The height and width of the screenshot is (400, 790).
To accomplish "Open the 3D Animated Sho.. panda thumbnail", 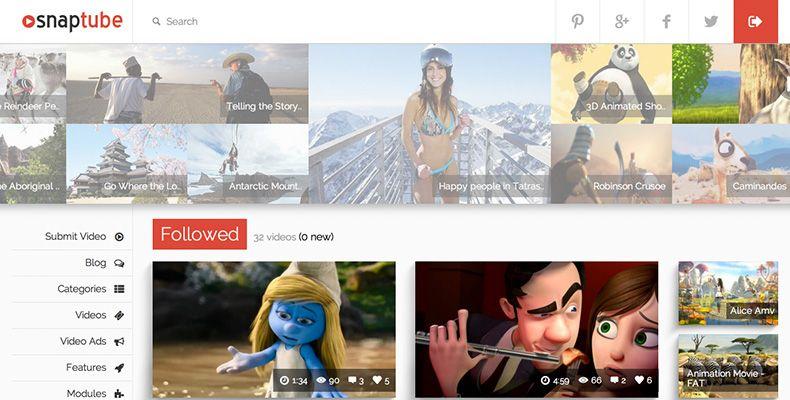I will coord(611,84).
